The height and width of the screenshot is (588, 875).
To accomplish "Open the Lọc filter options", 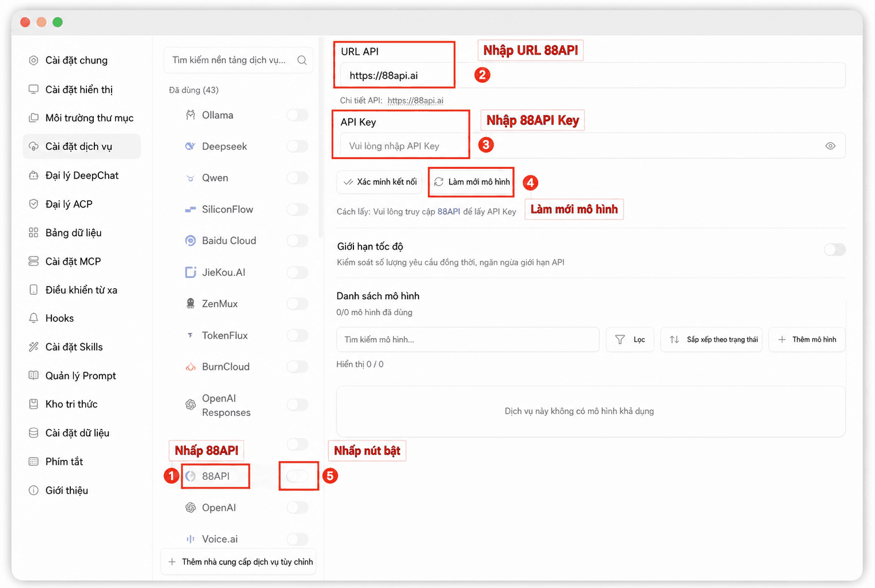I will (x=630, y=340).
